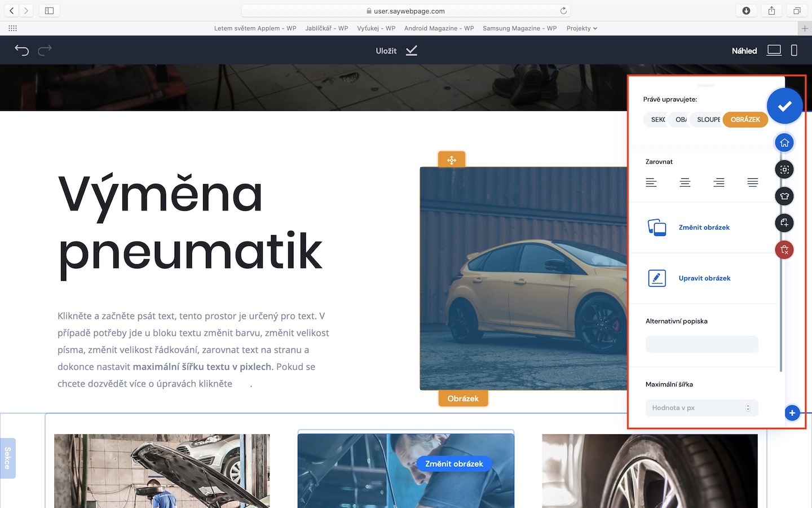This screenshot has width=812, height=508.
Task: Toggle the Safari sidebar
Action: (x=49, y=11)
